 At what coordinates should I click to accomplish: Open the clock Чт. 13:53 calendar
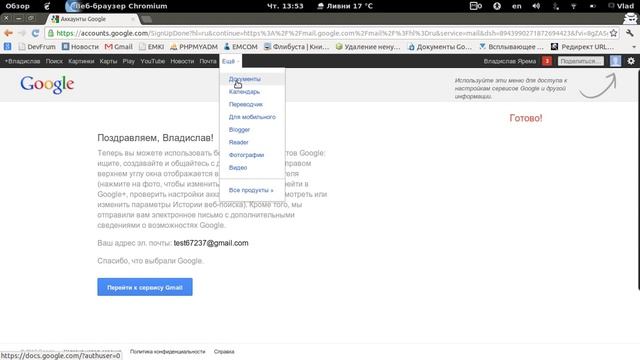click(x=285, y=6)
